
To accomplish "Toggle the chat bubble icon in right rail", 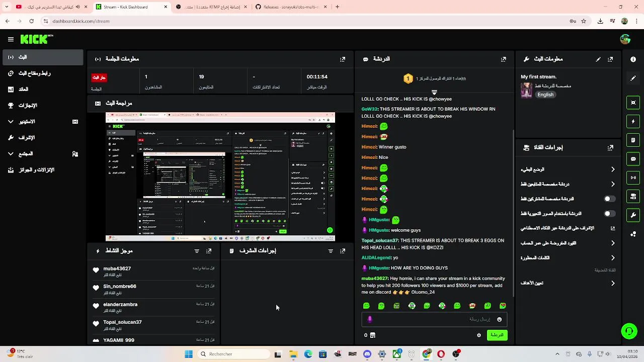I will (x=633, y=159).
